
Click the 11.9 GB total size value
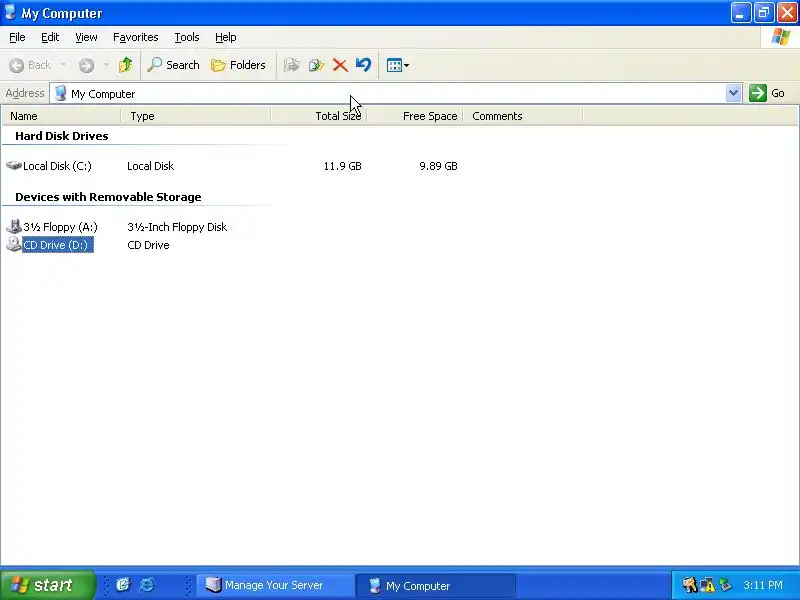(x=342, y=166)
